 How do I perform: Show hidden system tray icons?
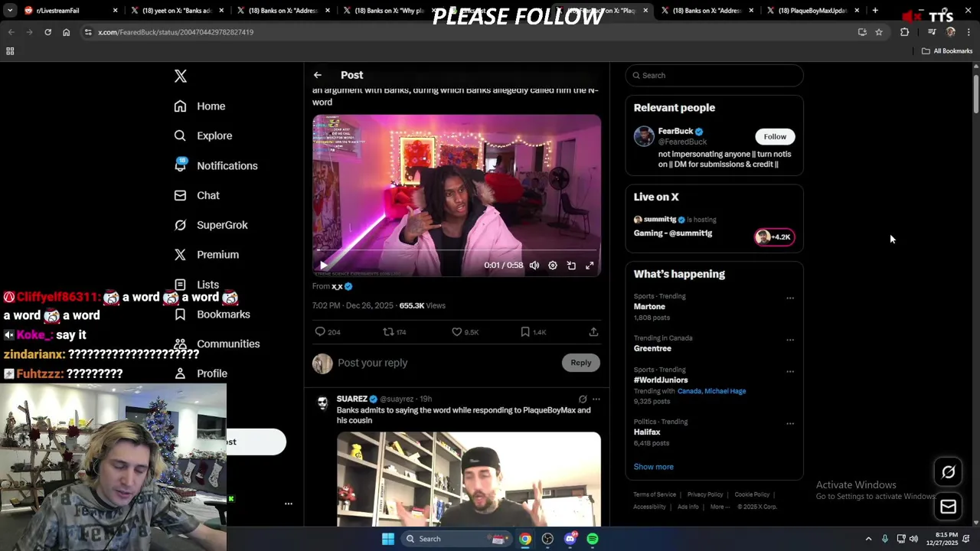click(x=868, y=539)
